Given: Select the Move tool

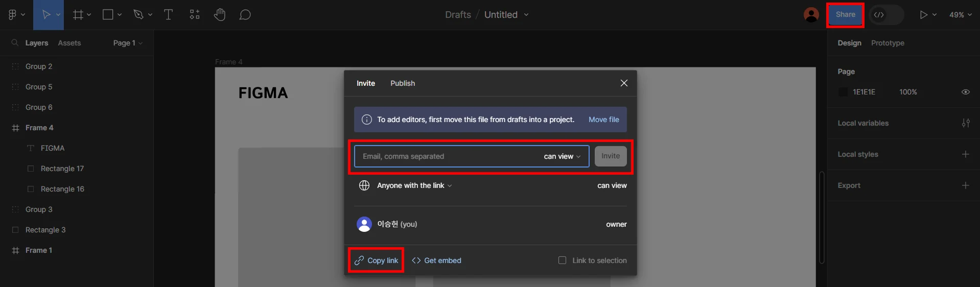Looking at the screenshot, I should tap(46, 15).
